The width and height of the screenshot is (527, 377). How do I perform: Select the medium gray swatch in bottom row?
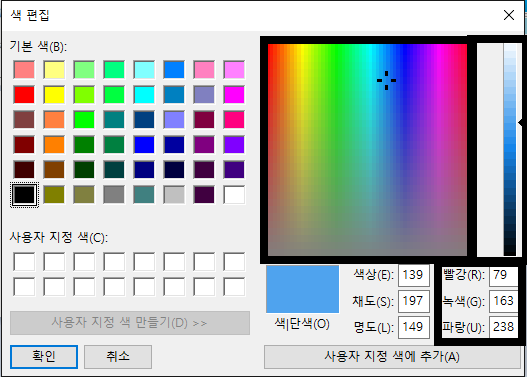pos(114,195)
